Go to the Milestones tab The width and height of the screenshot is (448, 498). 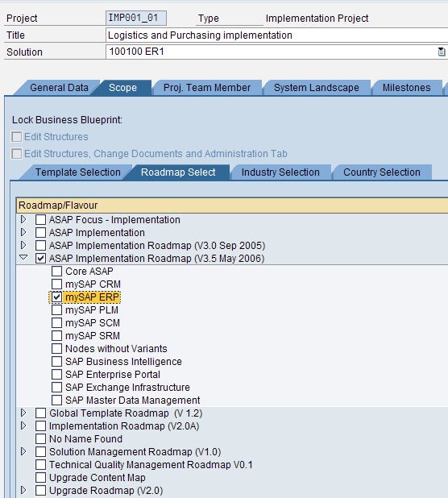[x=406, y=88]
